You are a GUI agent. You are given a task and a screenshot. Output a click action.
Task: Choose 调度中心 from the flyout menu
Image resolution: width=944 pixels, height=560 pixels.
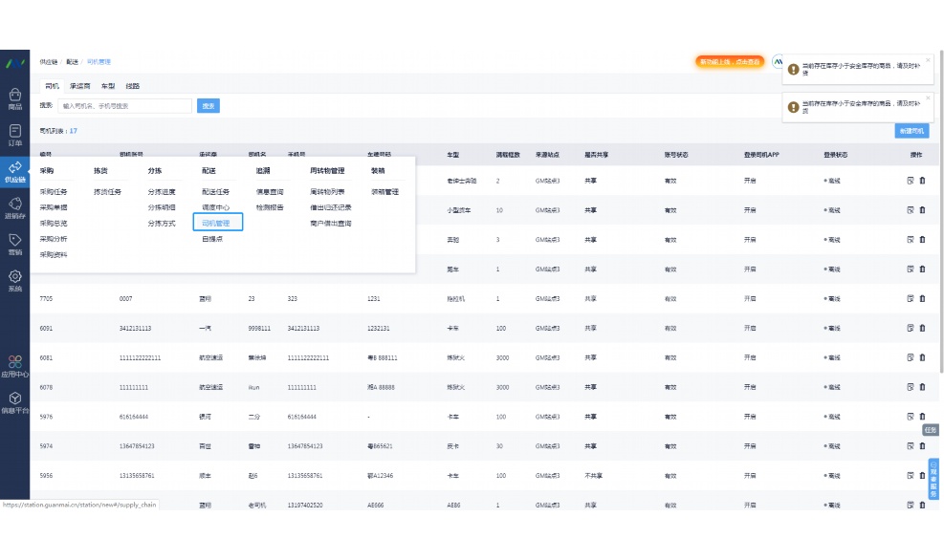click(216, 207)
